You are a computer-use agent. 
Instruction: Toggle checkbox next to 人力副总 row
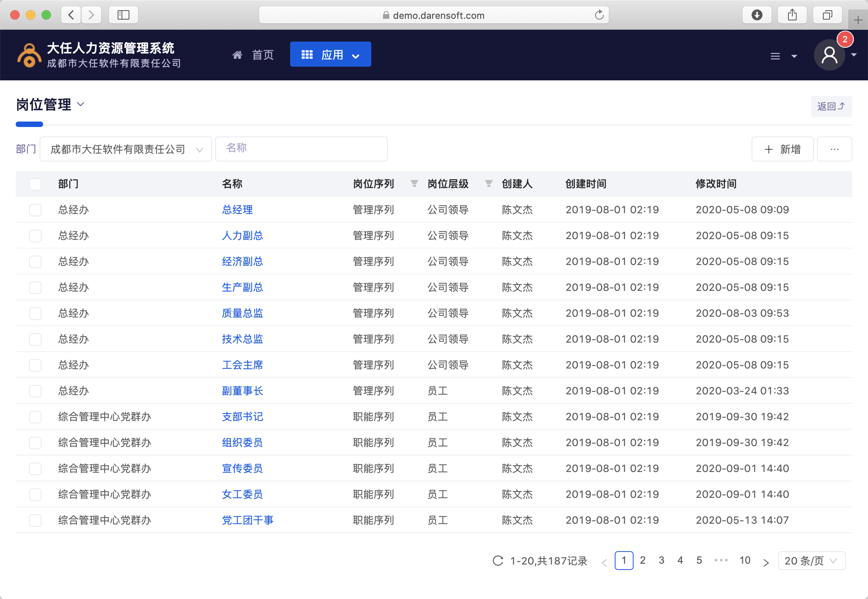(x=36, y=236)
